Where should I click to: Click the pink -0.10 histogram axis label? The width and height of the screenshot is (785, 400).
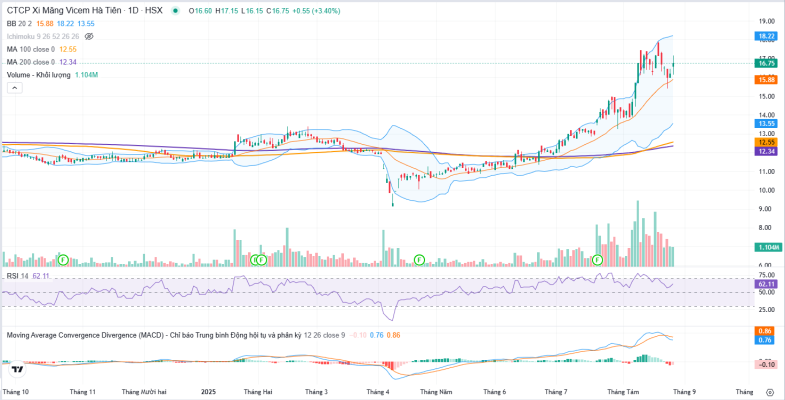pyautogui.click(x=766, y=364)
